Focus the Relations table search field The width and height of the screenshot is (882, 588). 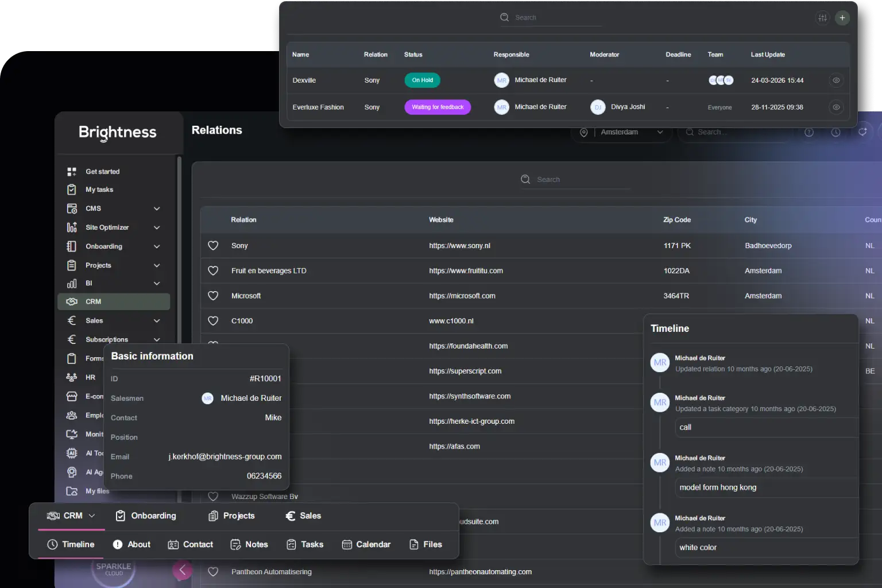point(574,180)
